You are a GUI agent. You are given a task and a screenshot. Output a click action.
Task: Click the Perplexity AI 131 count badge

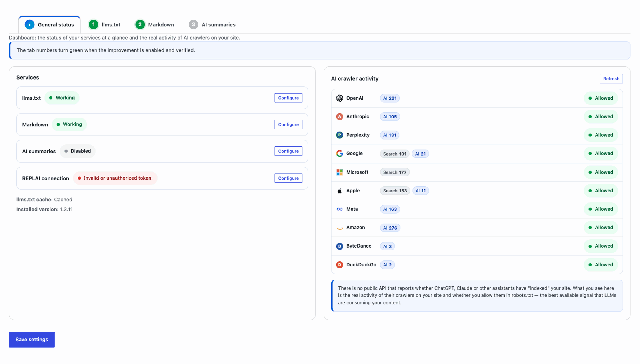(x=390, y=135)
